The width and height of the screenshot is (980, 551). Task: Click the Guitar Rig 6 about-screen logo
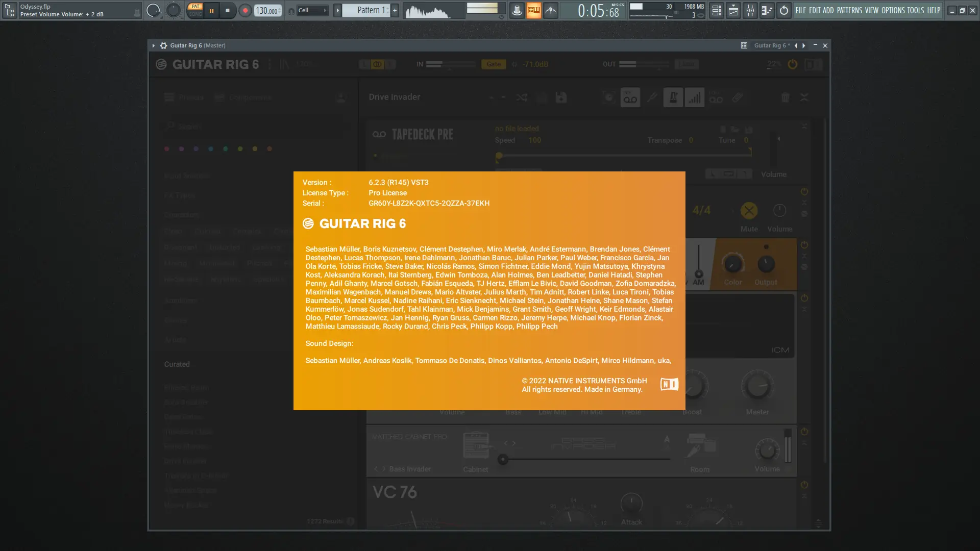(x=355, y=223)
